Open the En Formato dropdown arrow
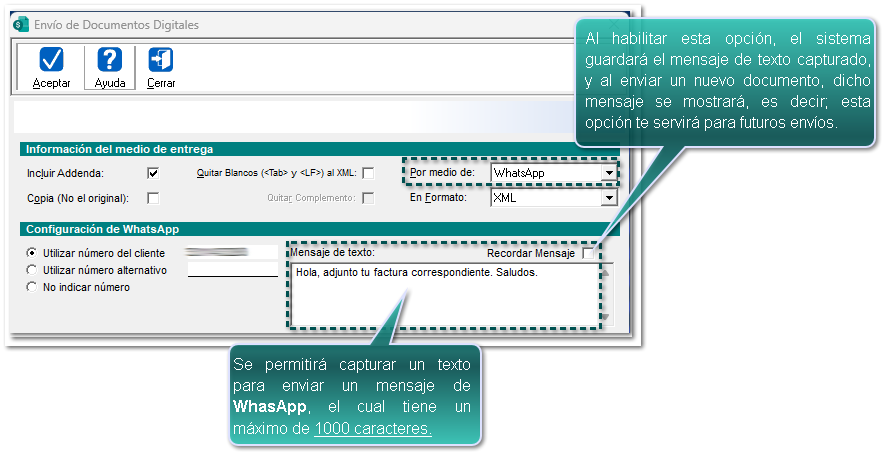This screenshot has width=887, height=457. (608, 198)
